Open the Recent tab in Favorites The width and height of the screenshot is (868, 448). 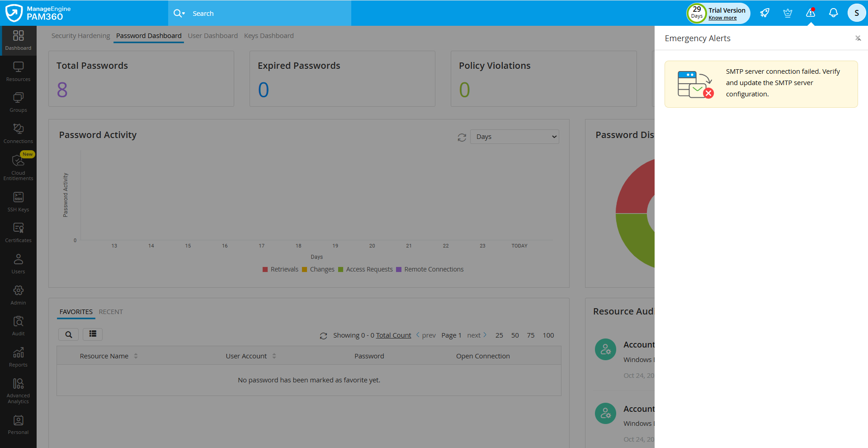coord(111,311)
